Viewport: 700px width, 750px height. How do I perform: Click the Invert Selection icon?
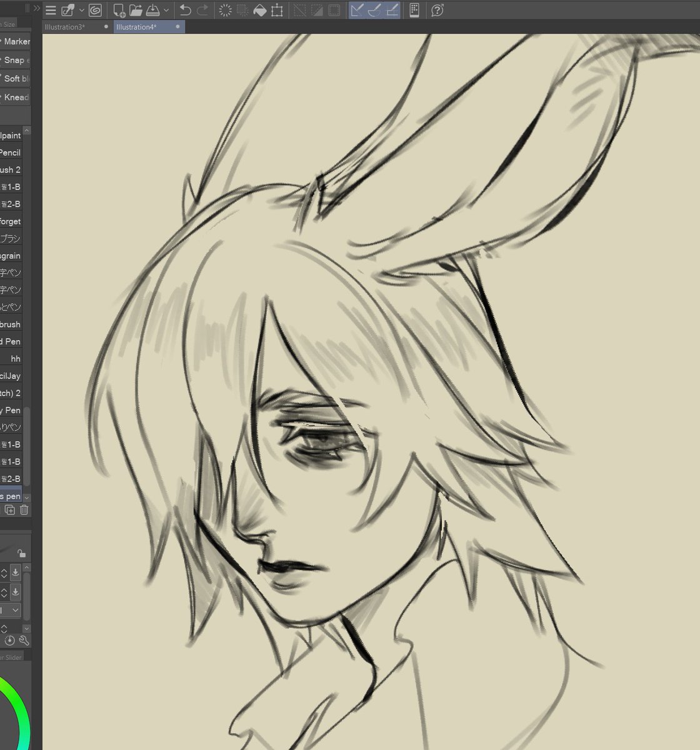point(317,10)
